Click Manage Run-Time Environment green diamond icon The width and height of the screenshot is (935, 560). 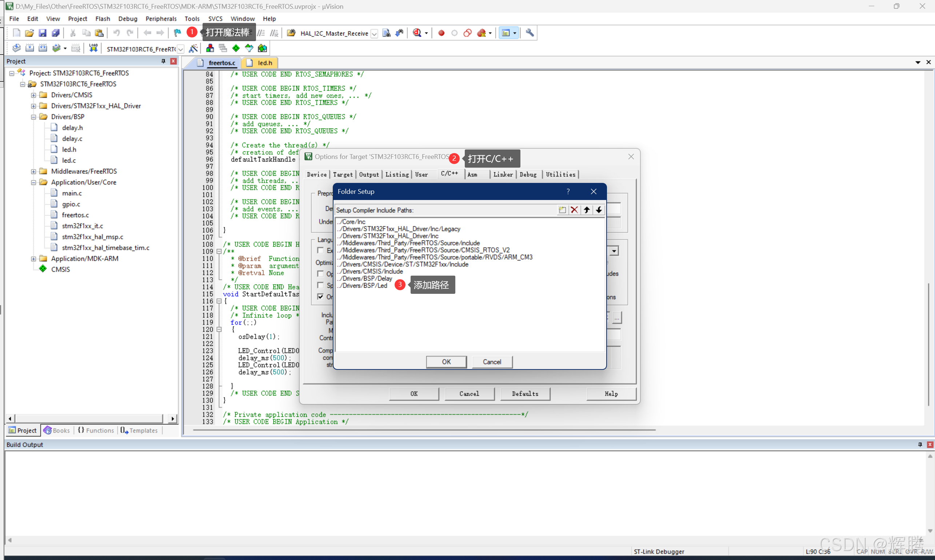236,48
